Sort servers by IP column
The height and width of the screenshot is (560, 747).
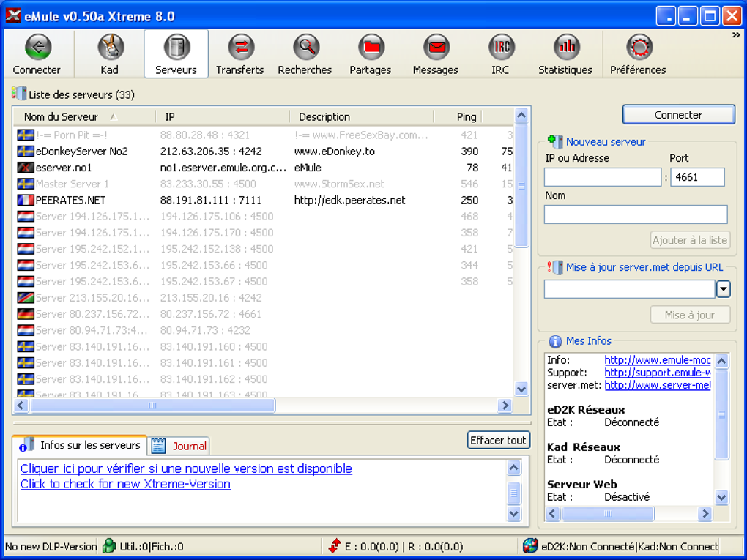click(x=223, y=116)
